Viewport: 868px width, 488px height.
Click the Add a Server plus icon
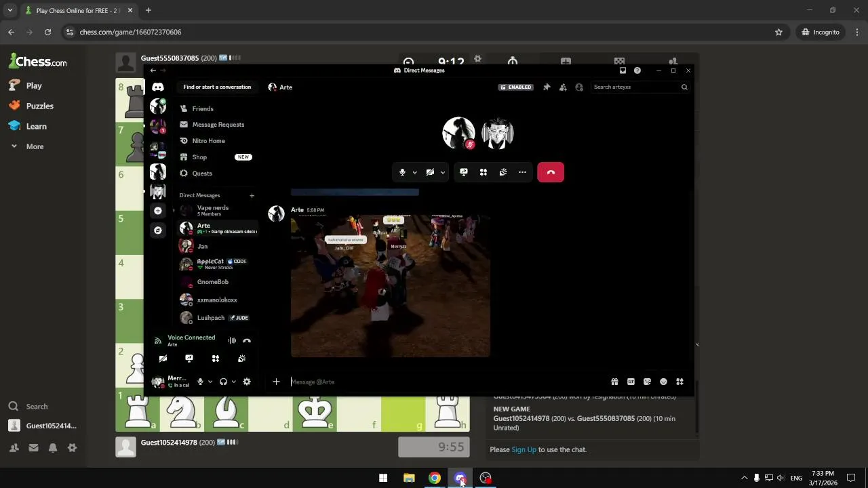coord(158,211)
